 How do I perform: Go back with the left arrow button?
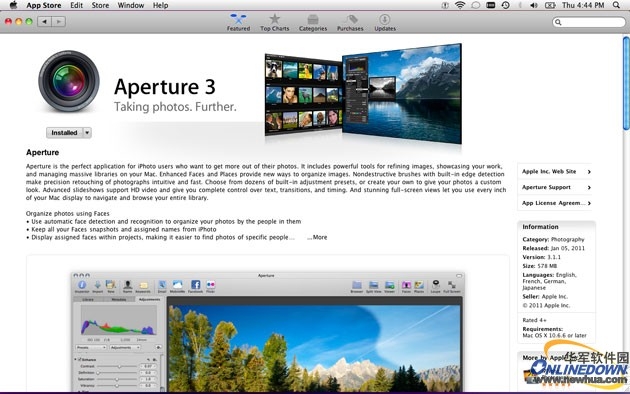pos(44,22)
